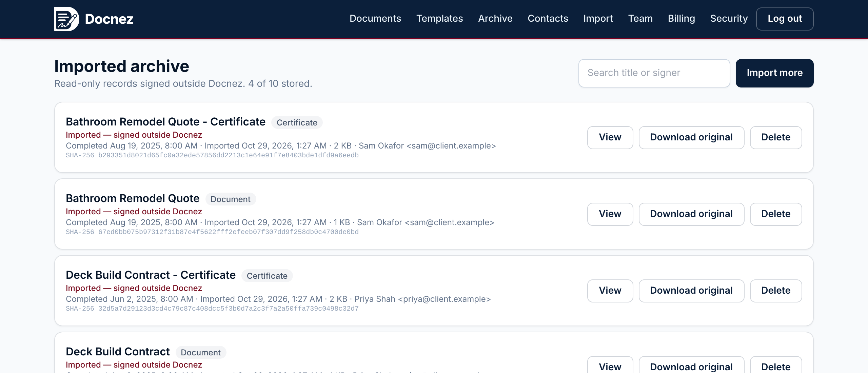The width and height of the screenshot is (868, 373).
Task: Click the Log out button
Action: coord(785,19)
